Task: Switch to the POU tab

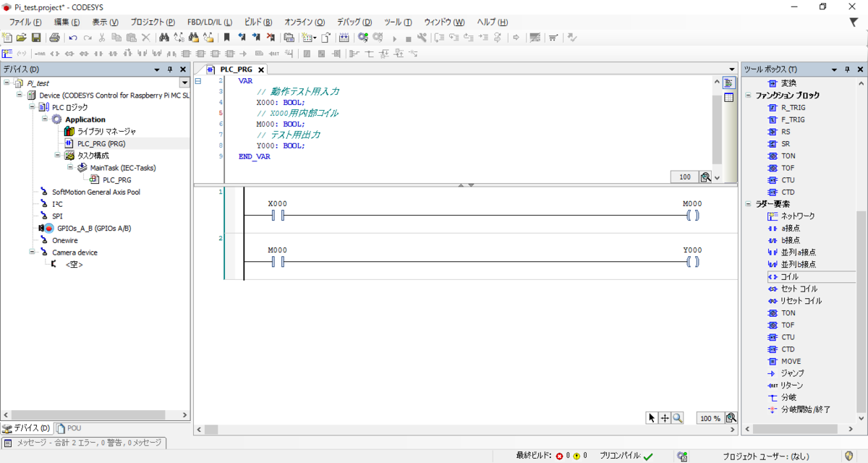Action: tap(69, 428)
